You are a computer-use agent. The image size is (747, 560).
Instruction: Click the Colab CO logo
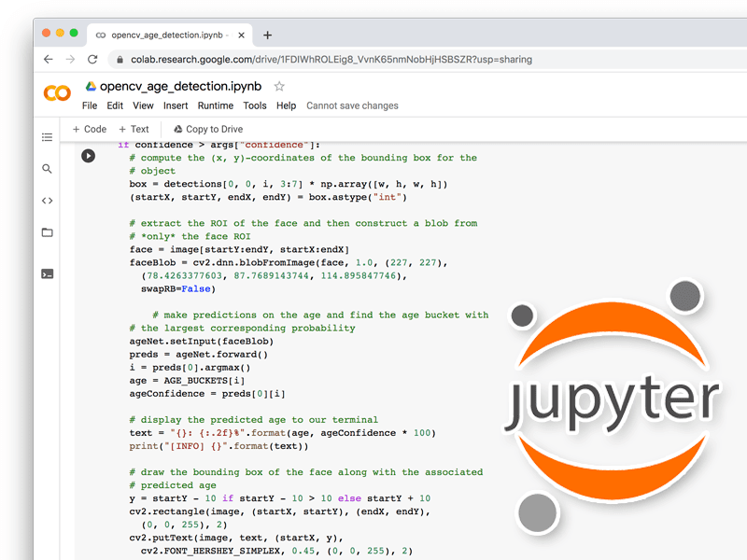coord(57,92)
